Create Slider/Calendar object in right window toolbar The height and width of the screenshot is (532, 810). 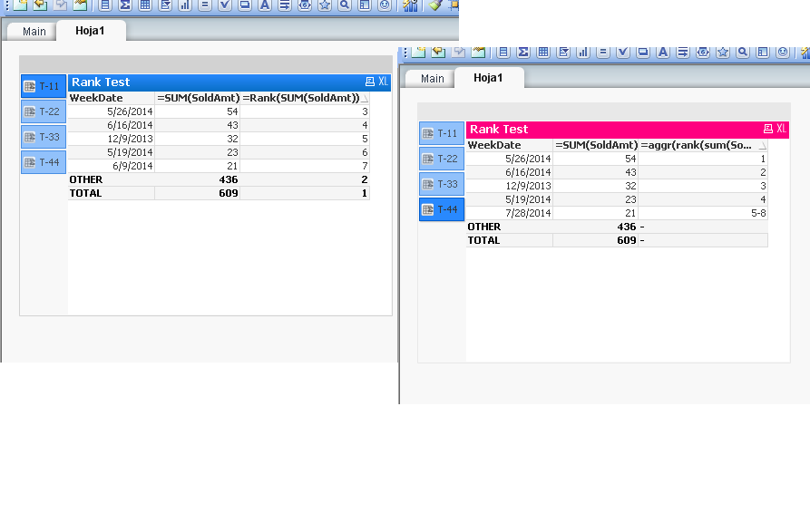click(703, 52)
